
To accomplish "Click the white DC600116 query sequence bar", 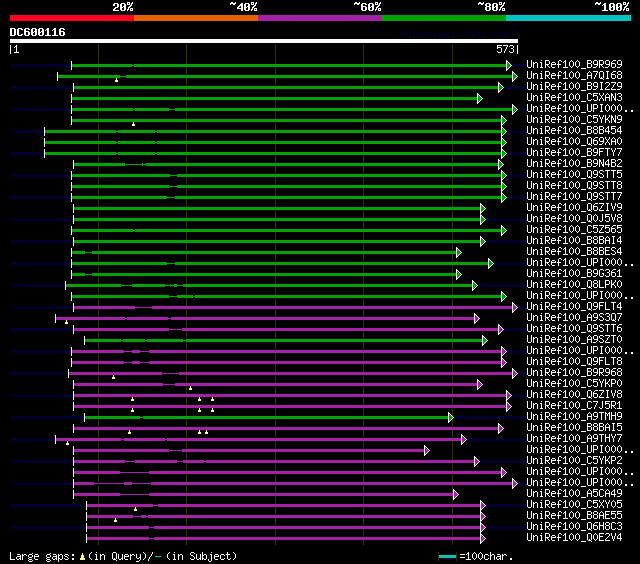I will point(264,41).
